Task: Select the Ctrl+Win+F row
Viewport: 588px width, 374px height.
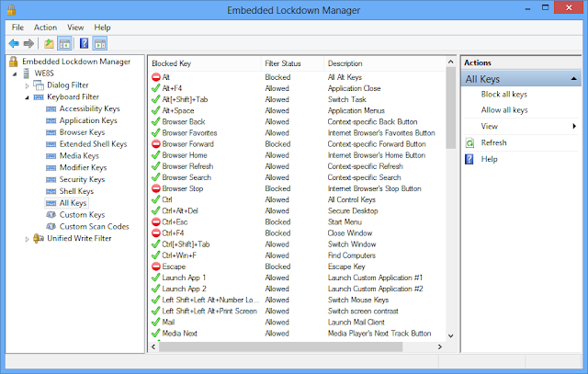Action: coord(297,255)
